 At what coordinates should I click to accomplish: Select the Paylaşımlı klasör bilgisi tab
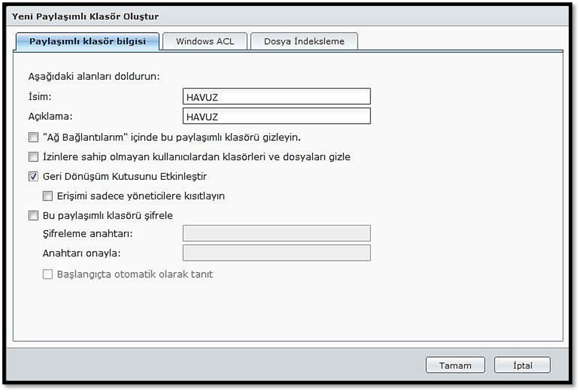(x=88, y=42)
